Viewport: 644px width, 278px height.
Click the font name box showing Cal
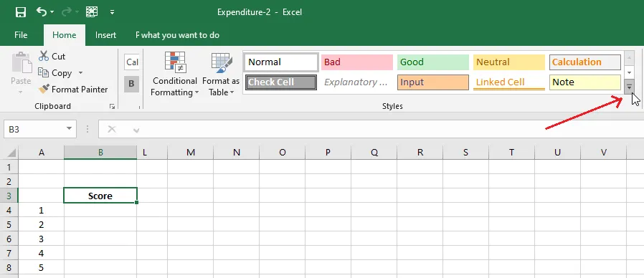132,62
